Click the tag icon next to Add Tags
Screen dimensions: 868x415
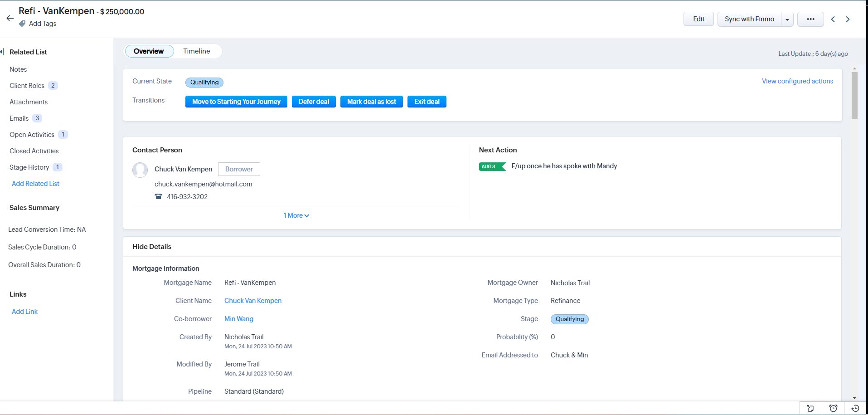(x=22, y=24)
